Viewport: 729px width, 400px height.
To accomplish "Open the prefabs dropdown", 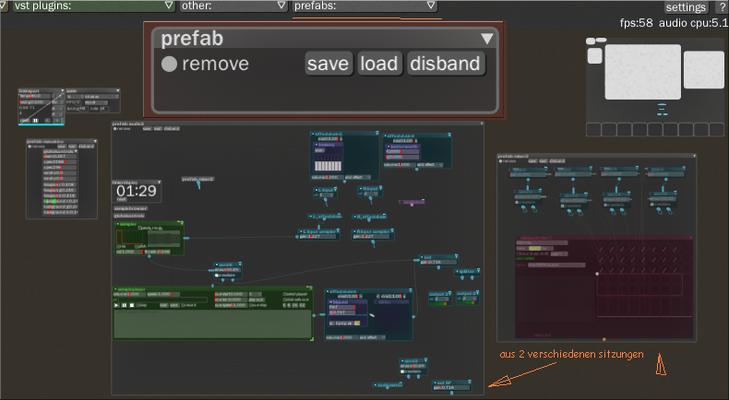I will [x=364, y=6].
